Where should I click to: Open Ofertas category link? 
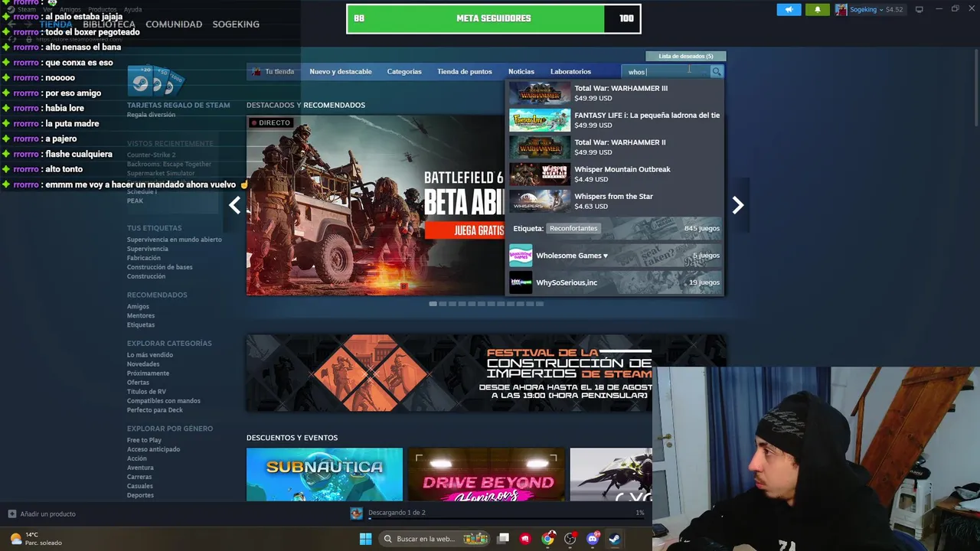pyautogui.click(x=138, y=383)
